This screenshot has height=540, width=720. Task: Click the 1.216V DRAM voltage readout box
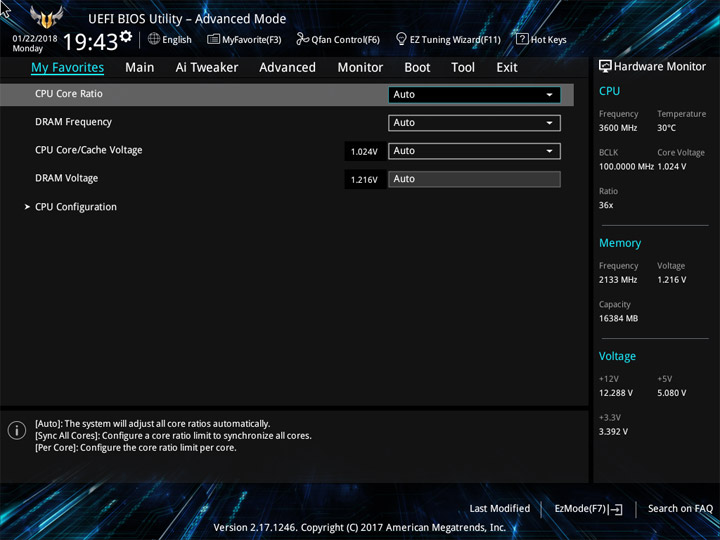tap(365, 180)
